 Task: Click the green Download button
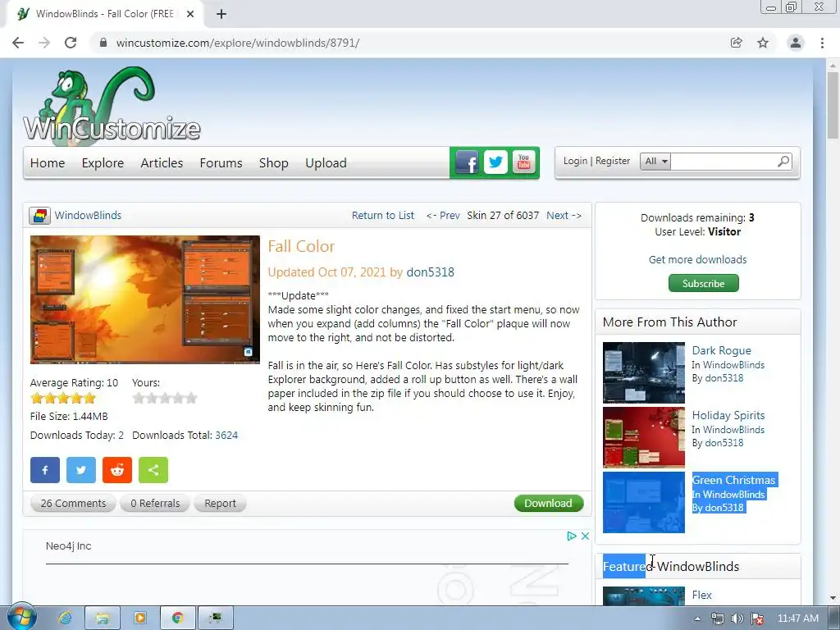(x=549, y=503)
